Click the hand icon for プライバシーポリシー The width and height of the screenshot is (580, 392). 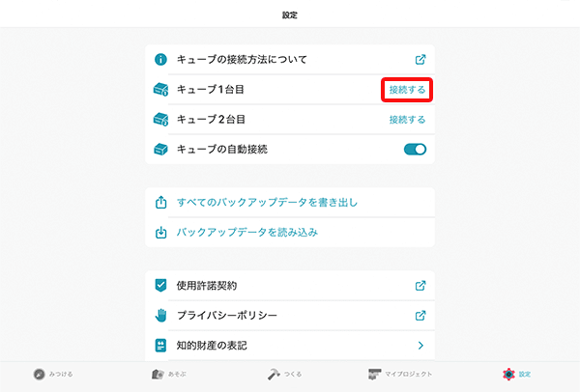point(161,315)
